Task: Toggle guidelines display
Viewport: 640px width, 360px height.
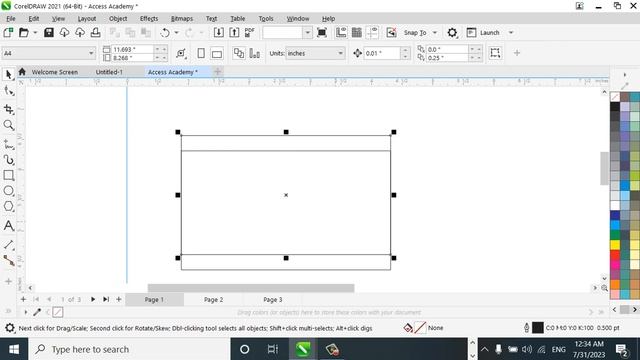Action: [372, 33]
